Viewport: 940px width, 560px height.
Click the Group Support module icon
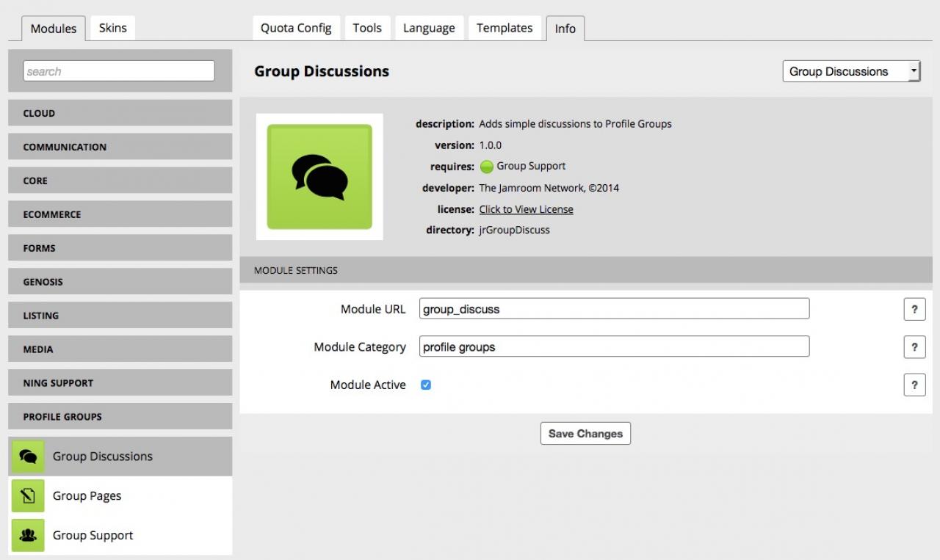coord(28,536)
